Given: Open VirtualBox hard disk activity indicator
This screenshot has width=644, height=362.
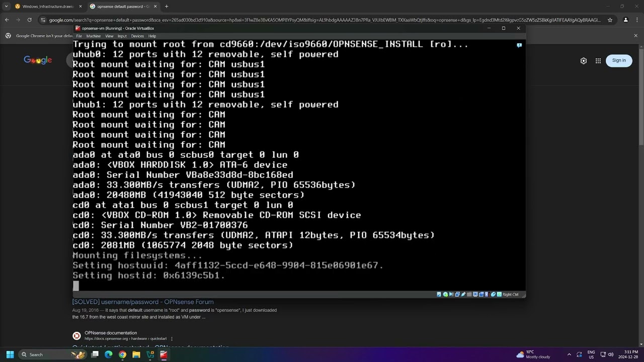Looking at the screenshot, I should pyautogui.click(x=439, y=295).
